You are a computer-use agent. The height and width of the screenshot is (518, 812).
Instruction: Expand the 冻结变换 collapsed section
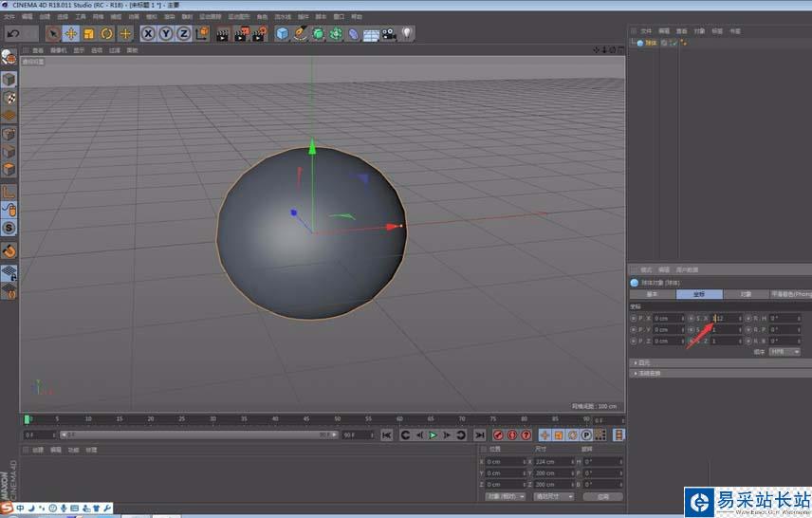(649, 373)
